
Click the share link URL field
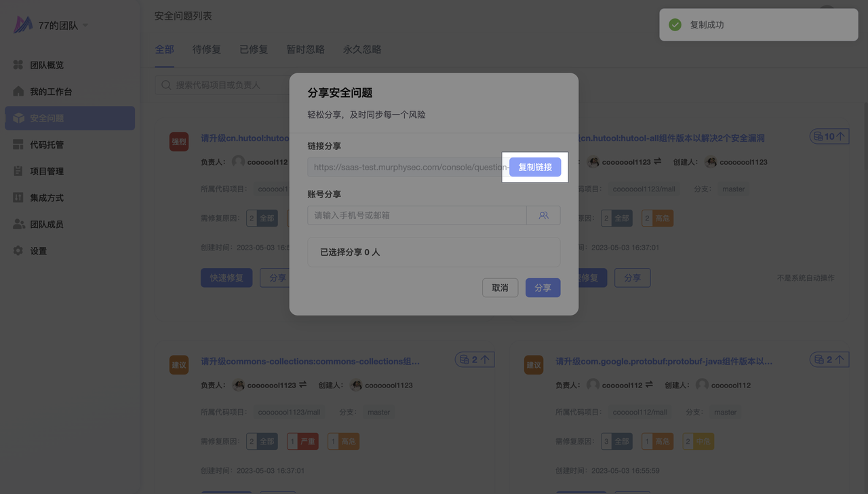pos(407,167)
